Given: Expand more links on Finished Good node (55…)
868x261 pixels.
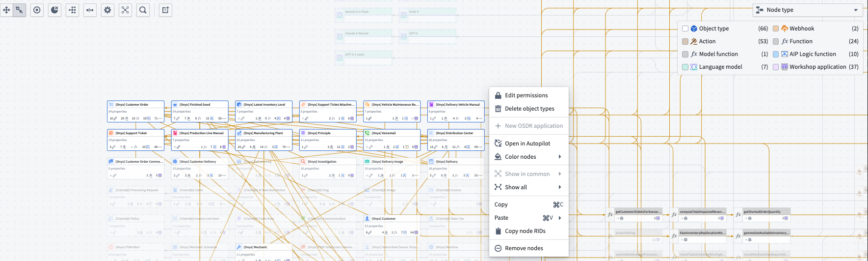Looking at the screenshot, I should [222, 118].
